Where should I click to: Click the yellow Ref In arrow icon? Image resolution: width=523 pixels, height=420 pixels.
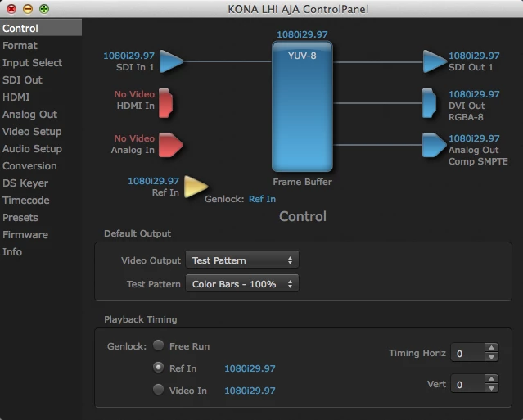[196, 187]
